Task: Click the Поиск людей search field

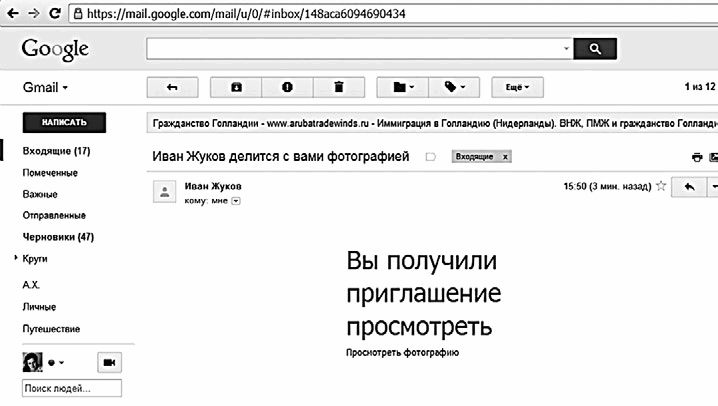Action: [x=72, y=388]
